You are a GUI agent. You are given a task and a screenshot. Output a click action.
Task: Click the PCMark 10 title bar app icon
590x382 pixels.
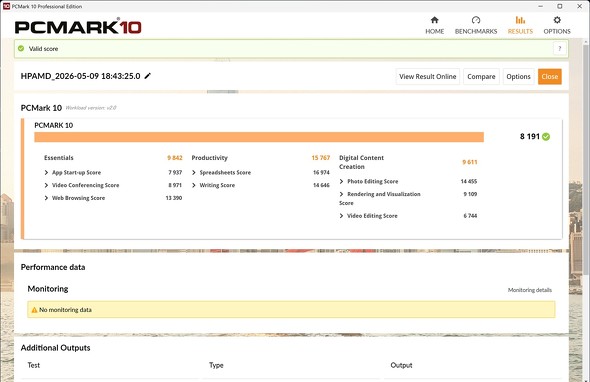tap(6, 6)
